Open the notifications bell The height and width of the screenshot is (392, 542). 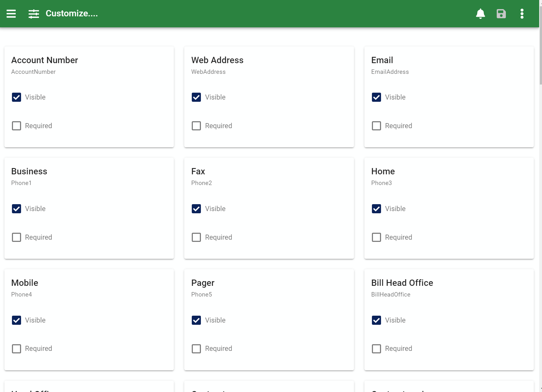point(480,14)
